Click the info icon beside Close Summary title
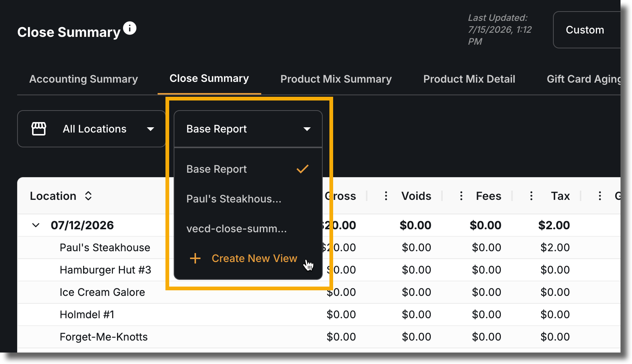 pos(130,28)
